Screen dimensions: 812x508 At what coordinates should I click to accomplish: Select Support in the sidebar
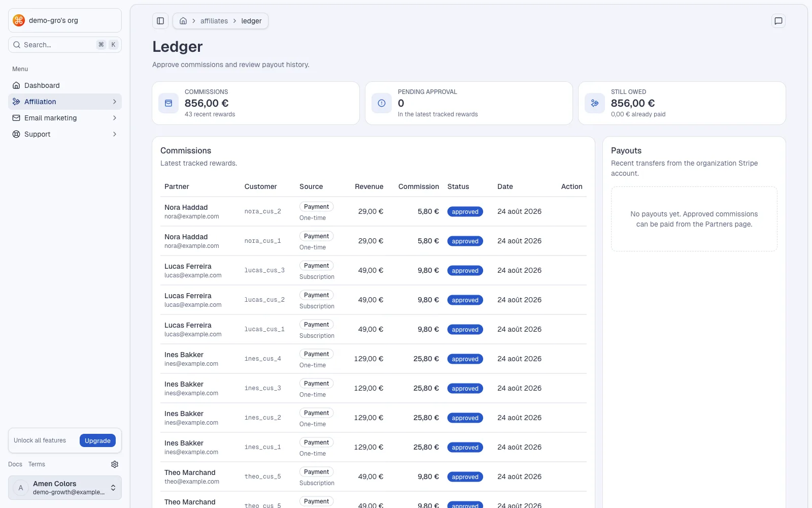(x=65, y=134)
